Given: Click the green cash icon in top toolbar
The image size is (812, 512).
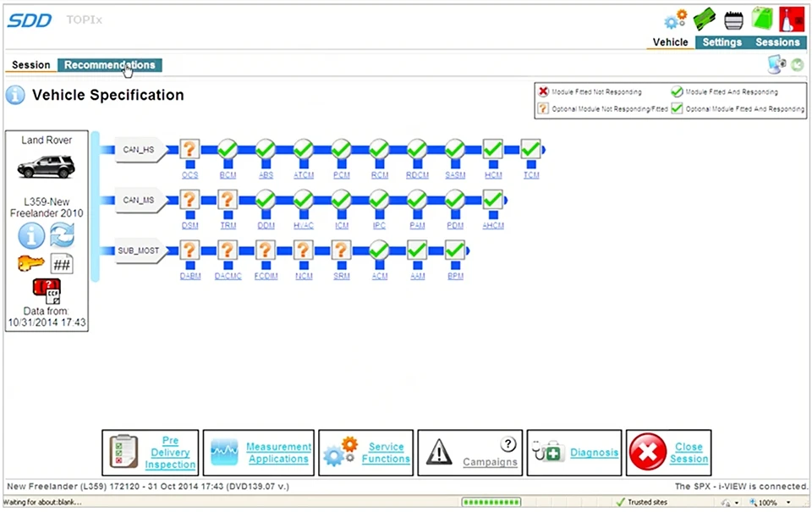Looking at the screenshot, I should tap(705, 19).
